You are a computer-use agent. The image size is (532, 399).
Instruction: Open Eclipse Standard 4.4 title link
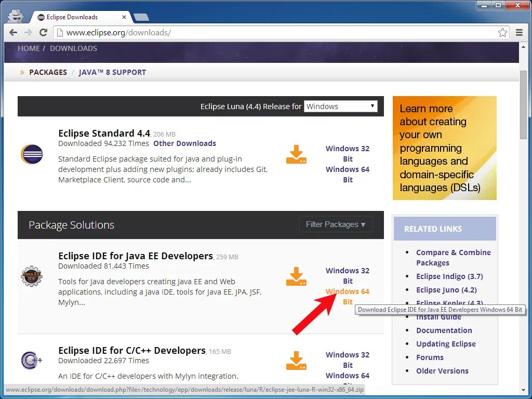(104, 133)
